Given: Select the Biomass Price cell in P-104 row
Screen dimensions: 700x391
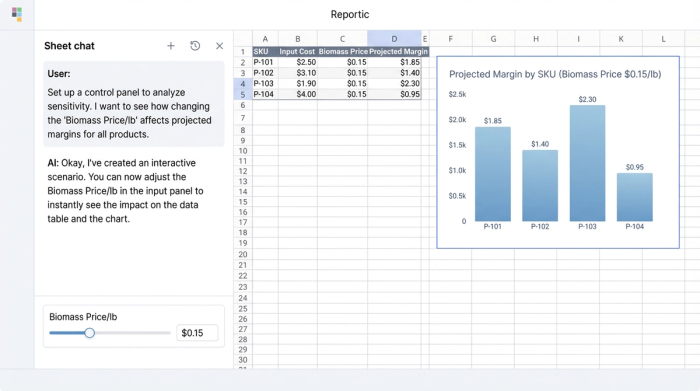Looking at the screenshot, I should click(x=342, y=94).
